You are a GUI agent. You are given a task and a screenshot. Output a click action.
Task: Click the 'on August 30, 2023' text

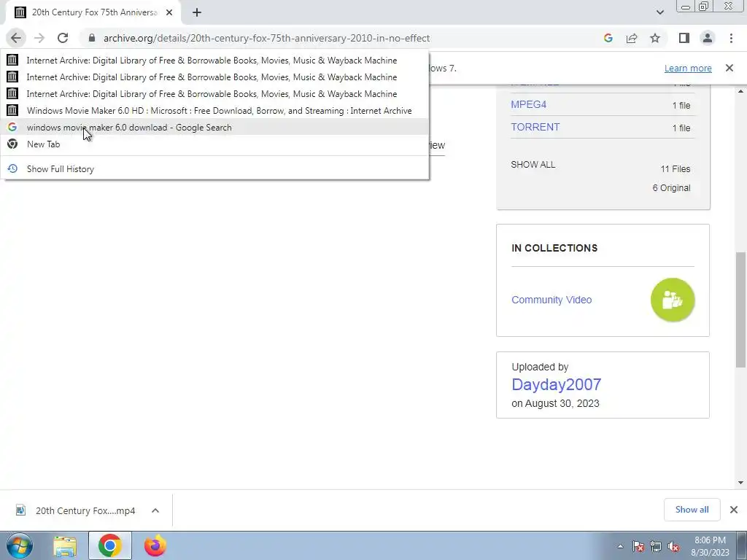point(555,403)
